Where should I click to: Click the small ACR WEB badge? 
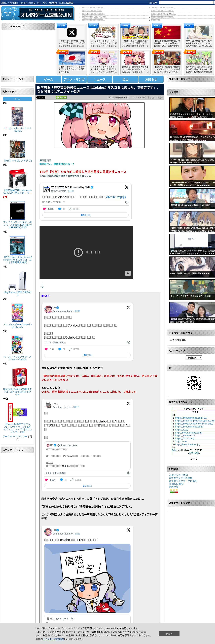(x=194, y=459)
